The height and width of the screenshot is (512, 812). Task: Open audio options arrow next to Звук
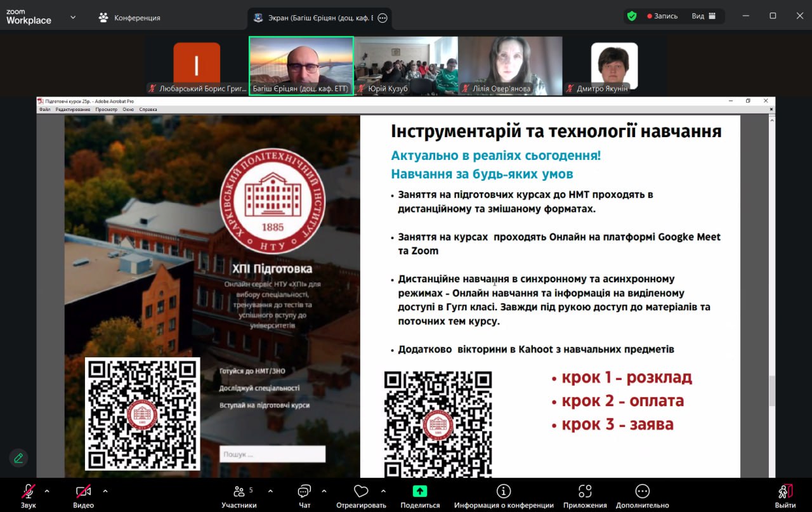click(47, 491)
